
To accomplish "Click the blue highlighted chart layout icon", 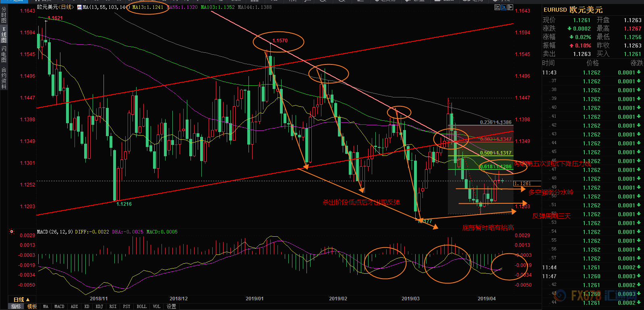I will pos(504,7).
